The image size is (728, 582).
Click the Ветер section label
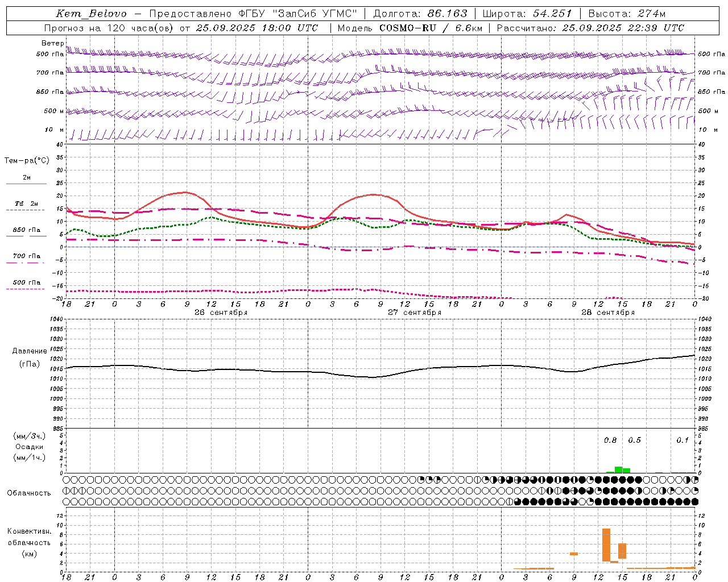53,43
